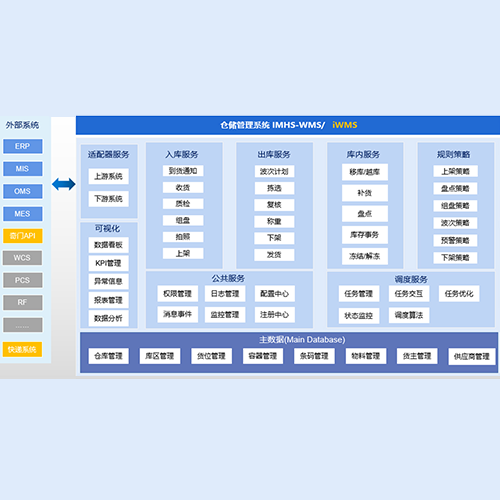Click the OMS external system box
500x500 pixels.
click(x=23, y=191)
